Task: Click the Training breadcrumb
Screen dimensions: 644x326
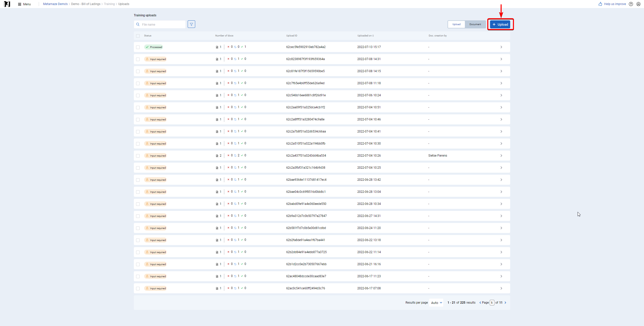Action: (109, 4)
